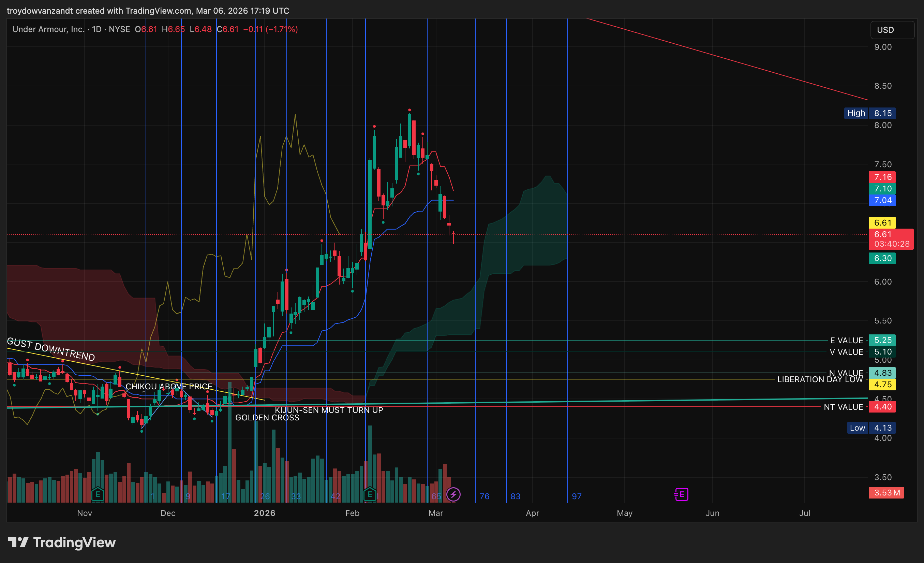The image size is (924, 563).
Task: Select the blue 7.04 price tag
Action: [x=882, y=200]
